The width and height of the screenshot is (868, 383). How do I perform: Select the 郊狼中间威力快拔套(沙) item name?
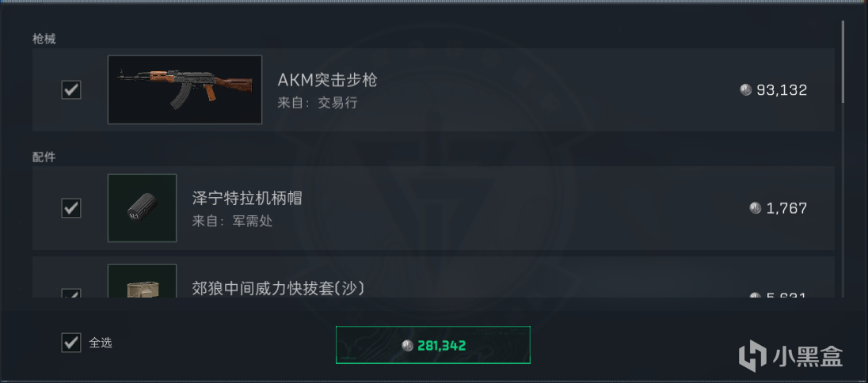(x=278, y=289)
